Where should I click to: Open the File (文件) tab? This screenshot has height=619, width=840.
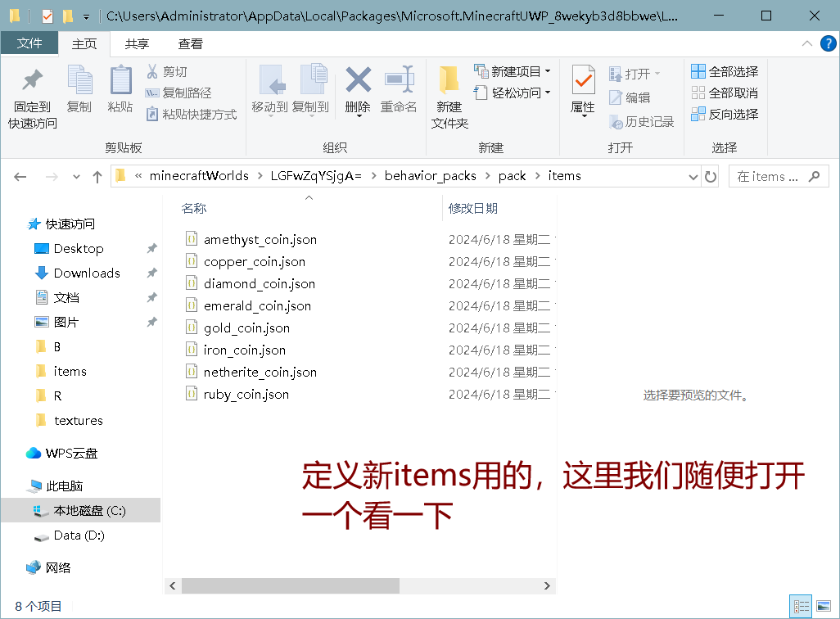tap(29, 43)
